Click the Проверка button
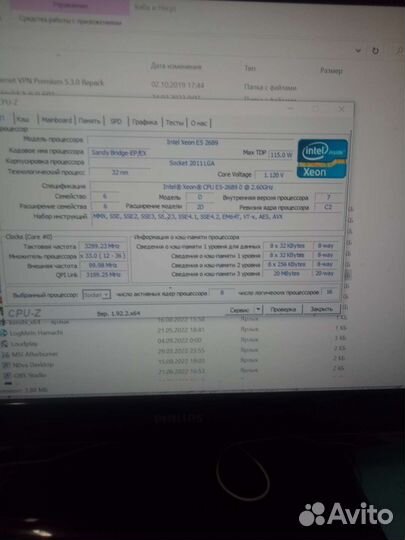This screenshot has height=540, width=405. (283, 309)
